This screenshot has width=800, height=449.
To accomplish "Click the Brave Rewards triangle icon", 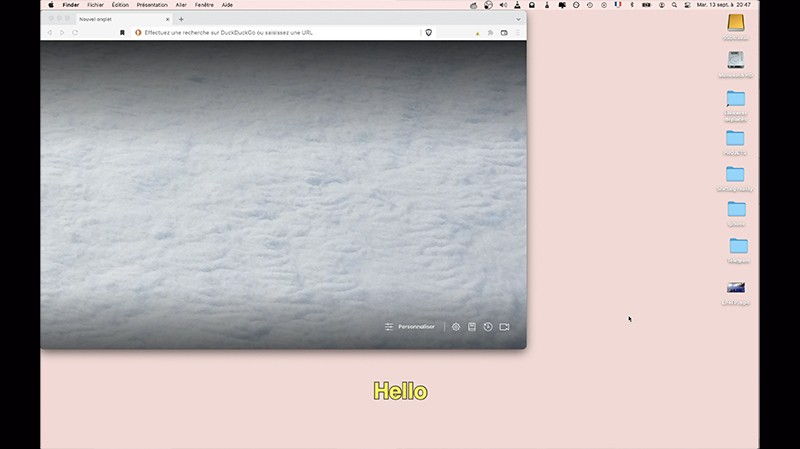I will click(x=477, y=32).
